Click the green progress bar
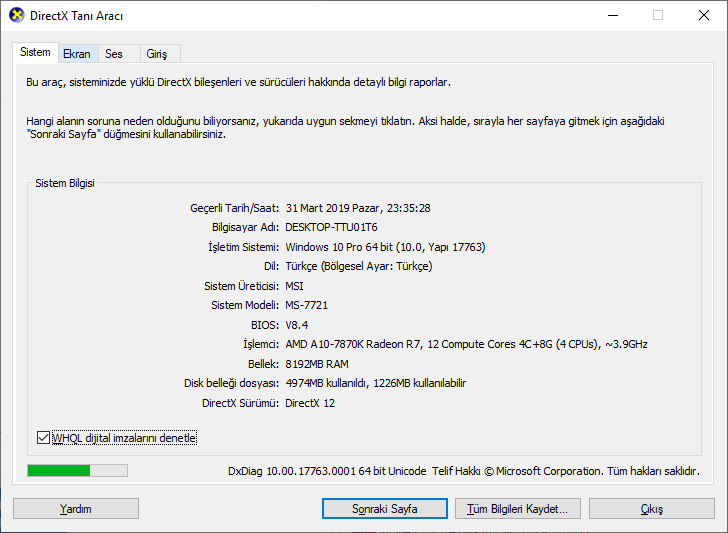Viewport: 728px width, 533px height. click(x=78, y=471)
